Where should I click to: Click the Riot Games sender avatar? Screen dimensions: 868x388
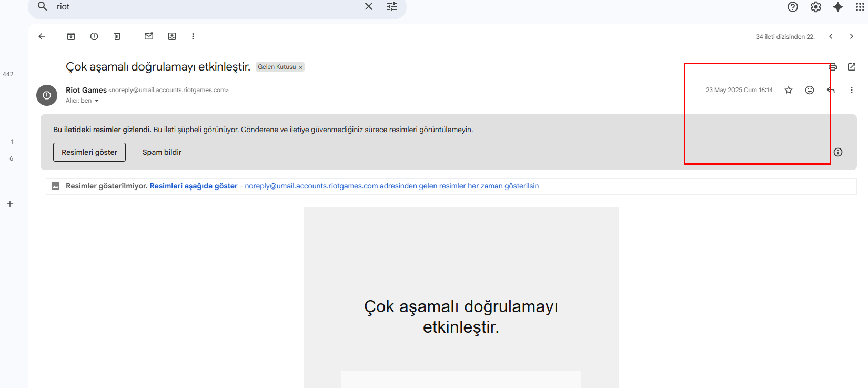(47, 95)
